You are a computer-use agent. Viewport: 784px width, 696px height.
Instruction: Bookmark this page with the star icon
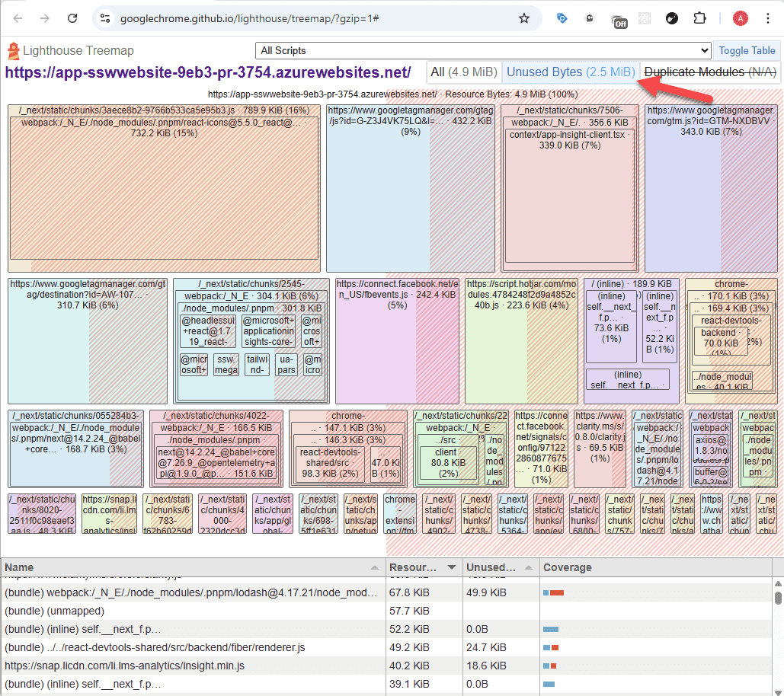523,18
